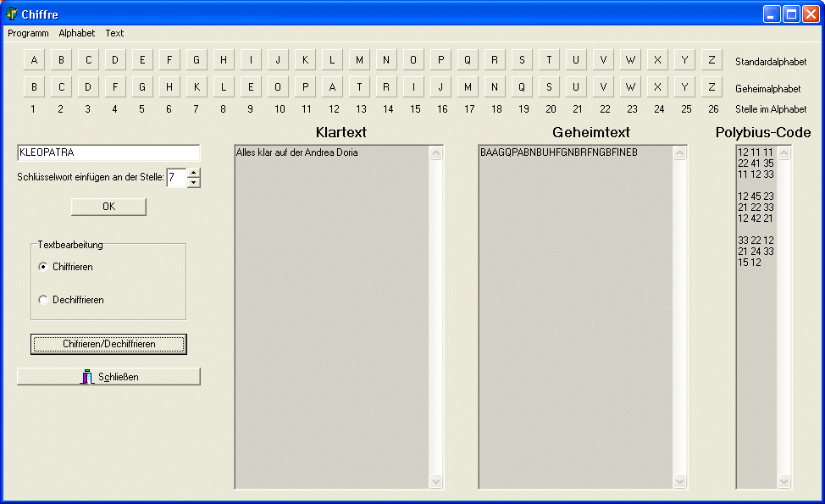The height and width of the screenshot is (504, 825).
Task: Increase the Schlüsselwort position with up arrow
Action: [x=194, y=173]
